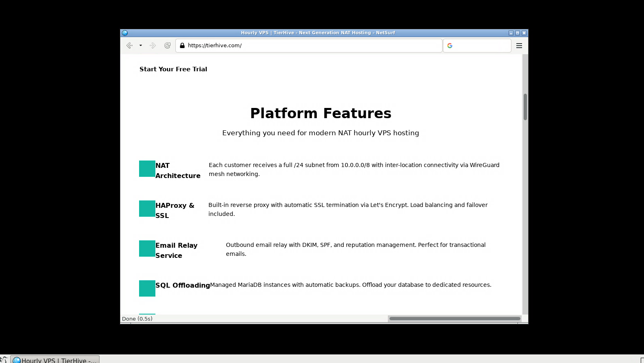The width and height of the screenshot is (644, 363).
Task: Maximize the NetSurf browser window
Action: tap(518, 33)
